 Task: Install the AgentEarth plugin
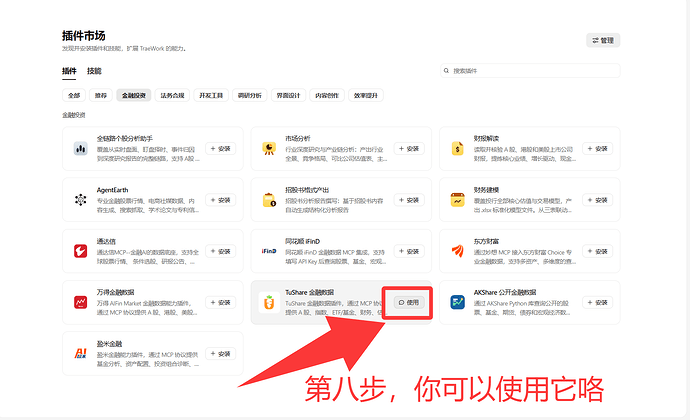(x=220, y=200)
